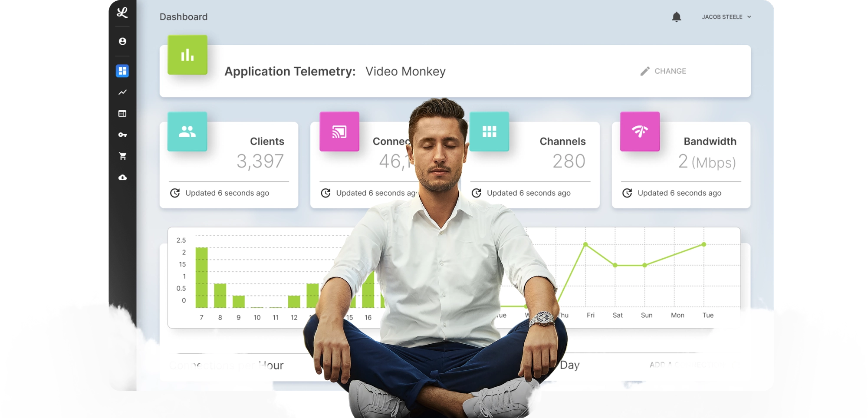Click the Video Monkey application name
This screenshot has width=868, height=418.
click(x=405, y=71)
